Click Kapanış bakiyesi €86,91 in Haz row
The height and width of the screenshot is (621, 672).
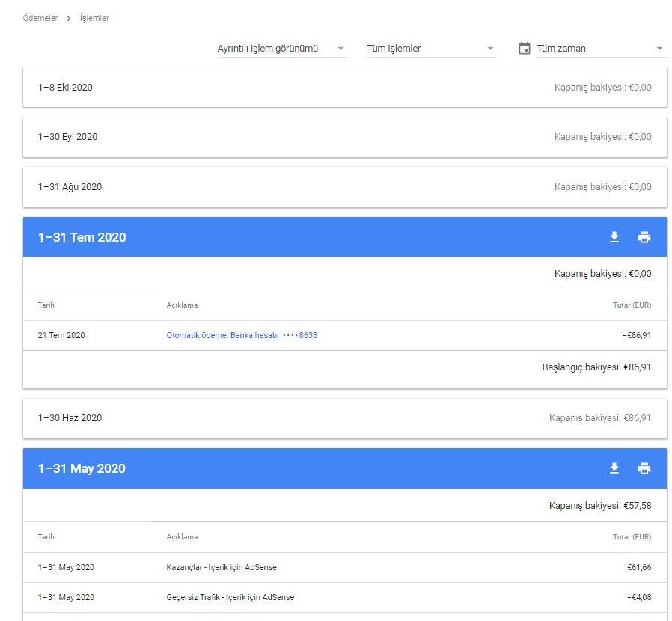(600, 418)
